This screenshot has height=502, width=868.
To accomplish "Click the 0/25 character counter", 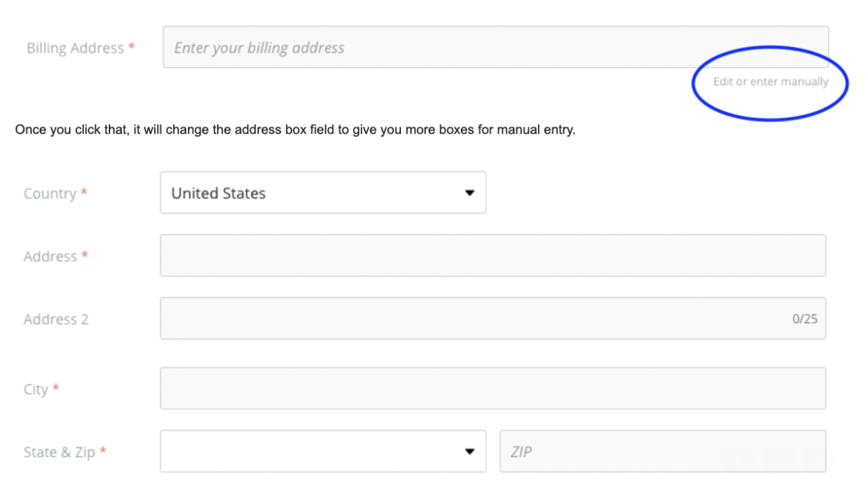I will [805, 319].
